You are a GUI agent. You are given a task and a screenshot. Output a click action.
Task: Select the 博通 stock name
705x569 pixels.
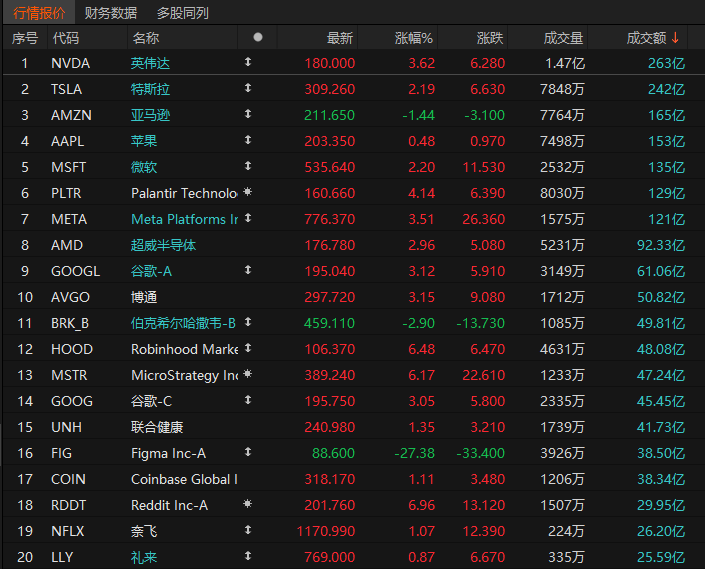144,298
